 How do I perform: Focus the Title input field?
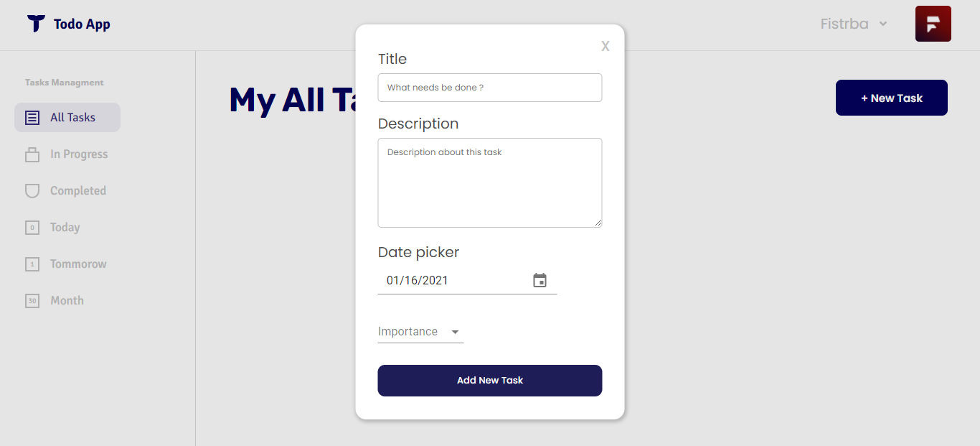pos(489,88)
